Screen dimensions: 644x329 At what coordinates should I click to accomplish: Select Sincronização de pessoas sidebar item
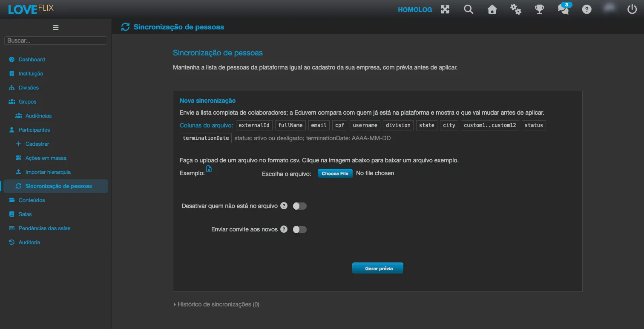tap(56, 186)
